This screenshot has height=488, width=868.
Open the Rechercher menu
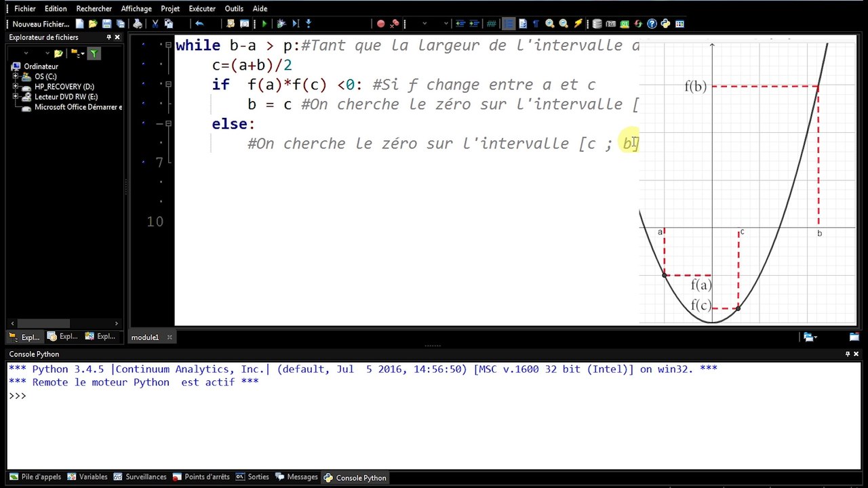pos(94,9)
